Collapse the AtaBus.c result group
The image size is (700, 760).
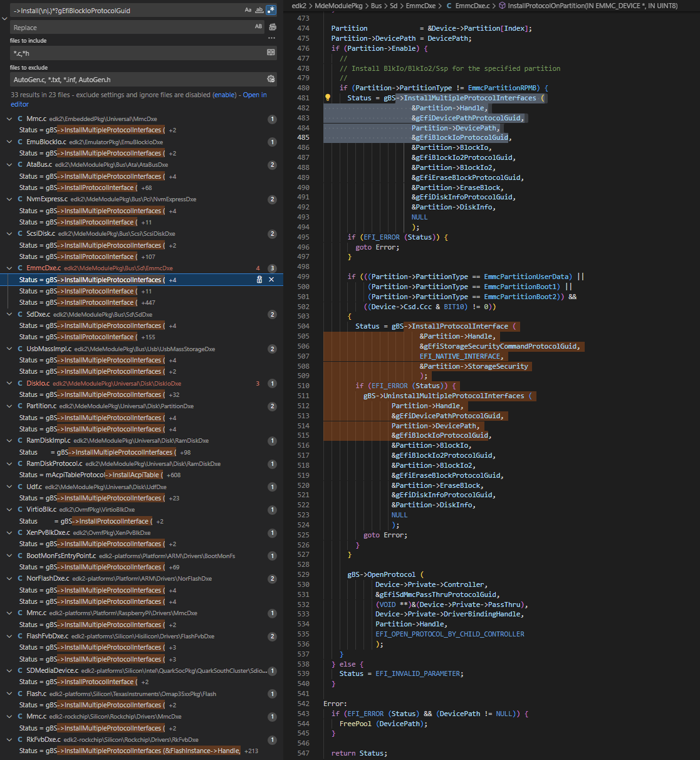(x=9, y=165)
